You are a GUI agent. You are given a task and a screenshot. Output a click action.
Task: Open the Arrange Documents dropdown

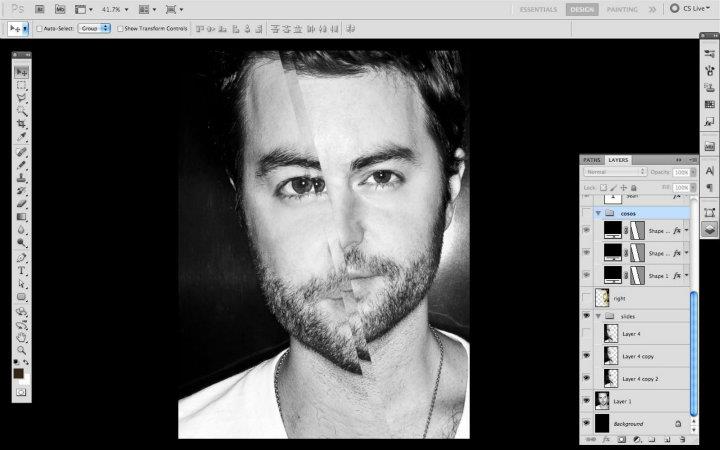(x=147, y=9)
